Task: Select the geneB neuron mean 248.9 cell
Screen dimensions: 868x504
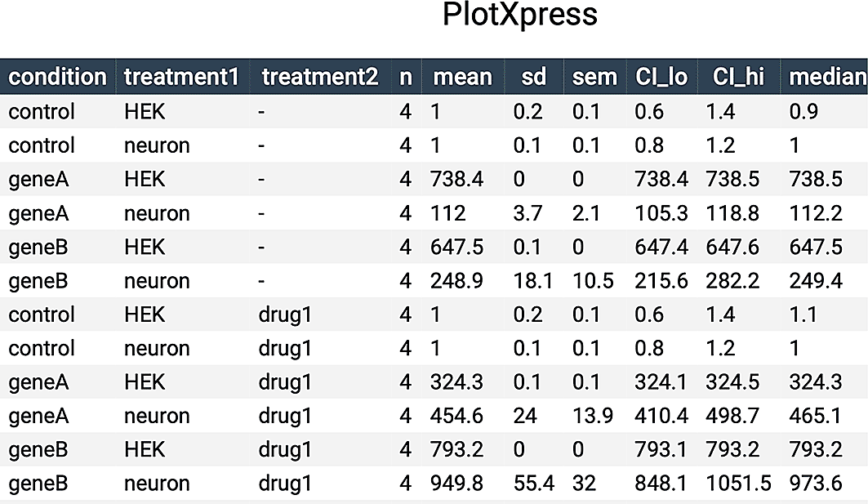Action: tap(456, 281)
